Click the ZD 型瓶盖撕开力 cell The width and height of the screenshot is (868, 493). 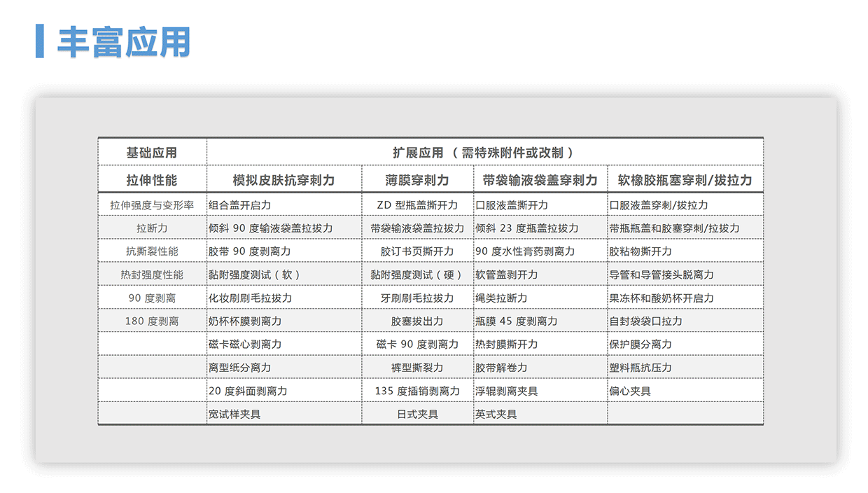coord(417,205)
